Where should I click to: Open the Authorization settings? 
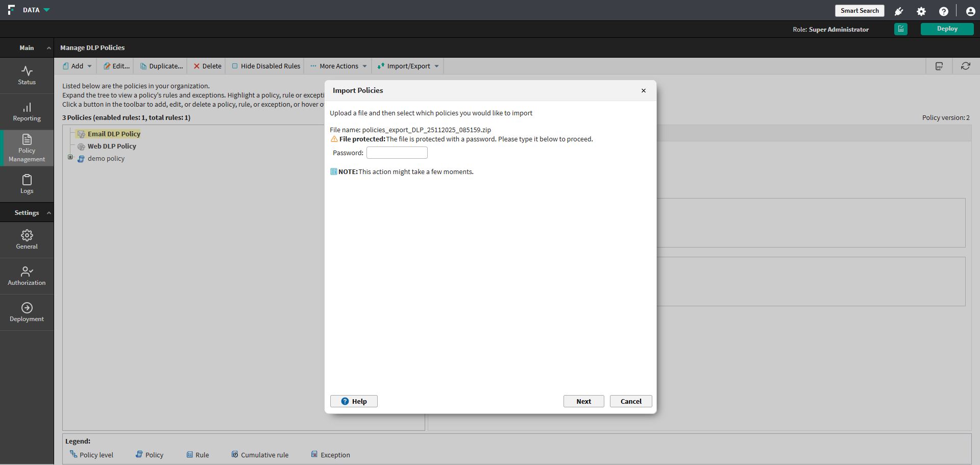click(27, 276)
